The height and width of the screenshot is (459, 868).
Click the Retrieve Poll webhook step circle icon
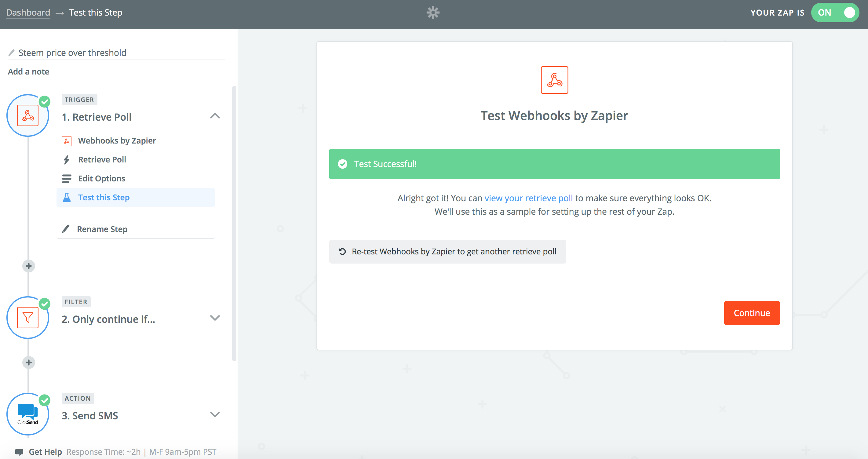tap(28, 115)
